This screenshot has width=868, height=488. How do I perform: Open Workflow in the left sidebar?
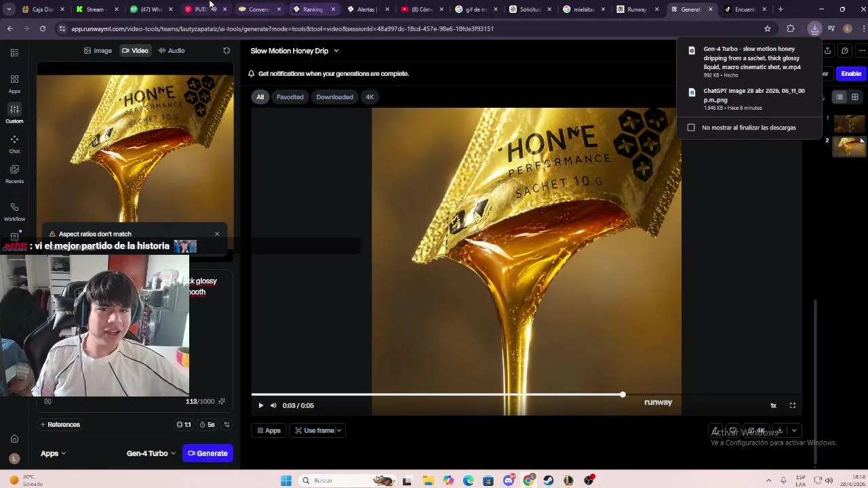[14, 211]
